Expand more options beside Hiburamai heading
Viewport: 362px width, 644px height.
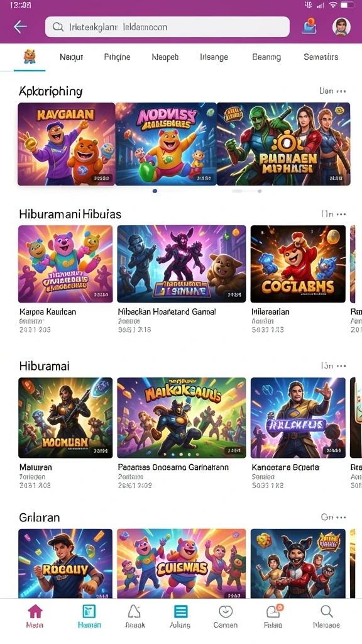tap(341, 365)
